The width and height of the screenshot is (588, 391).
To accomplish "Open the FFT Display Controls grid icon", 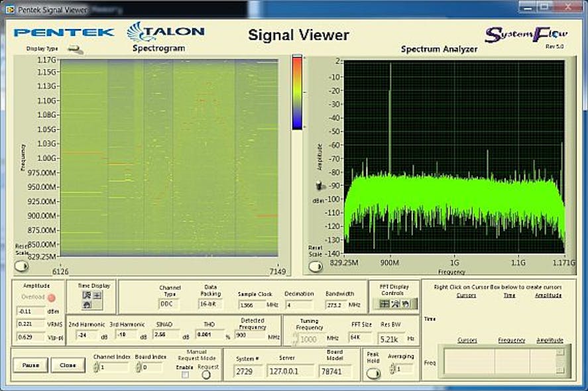I will 384,302.
